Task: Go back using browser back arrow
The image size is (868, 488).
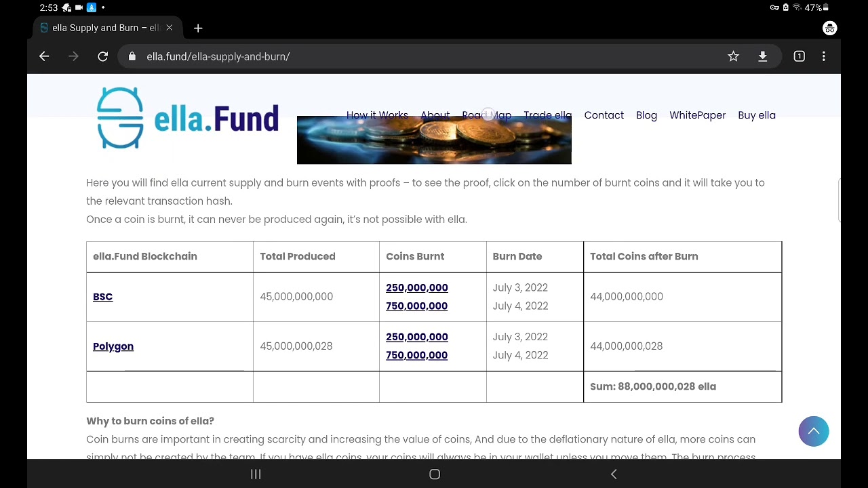Action: point(44,57)
